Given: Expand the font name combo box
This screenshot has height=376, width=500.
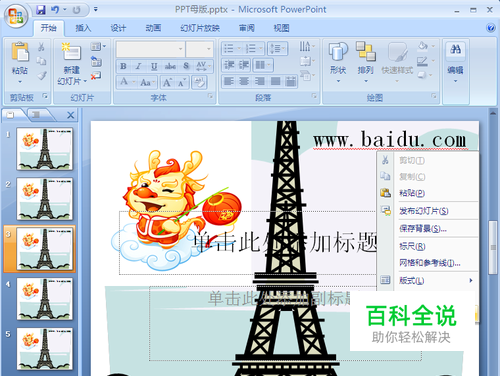Looking at the screenshot, I should [x=181, y=49].
